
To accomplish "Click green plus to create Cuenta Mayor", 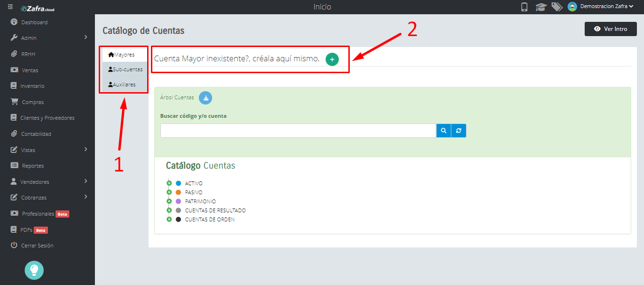I will [332, 59].
